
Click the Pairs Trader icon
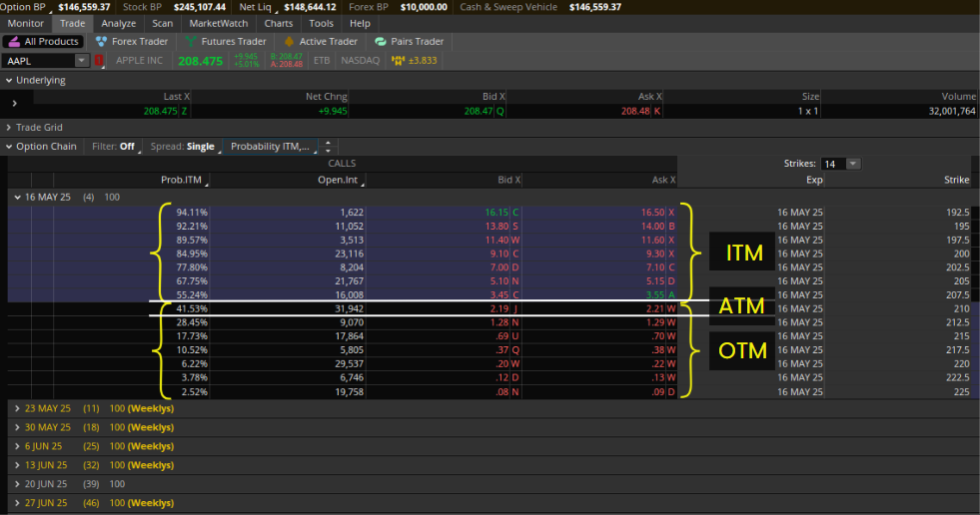pos(380,41)
